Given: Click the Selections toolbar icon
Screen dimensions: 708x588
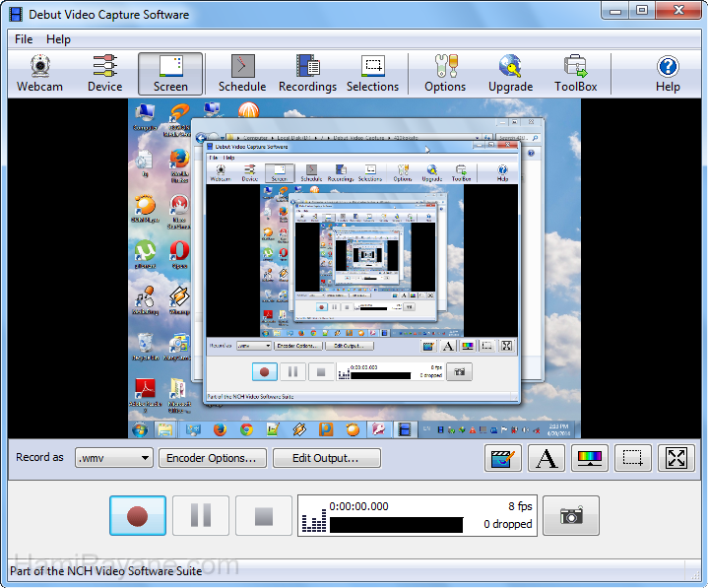Looking at the screenshot, I should (x=372, y=74).
